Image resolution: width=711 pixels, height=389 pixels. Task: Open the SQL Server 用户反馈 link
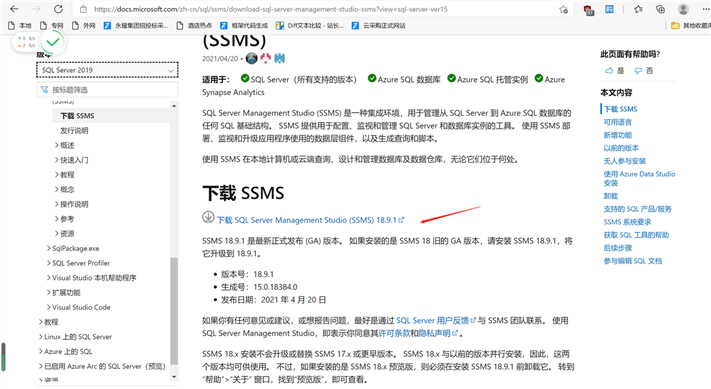(x=436, y=321)
